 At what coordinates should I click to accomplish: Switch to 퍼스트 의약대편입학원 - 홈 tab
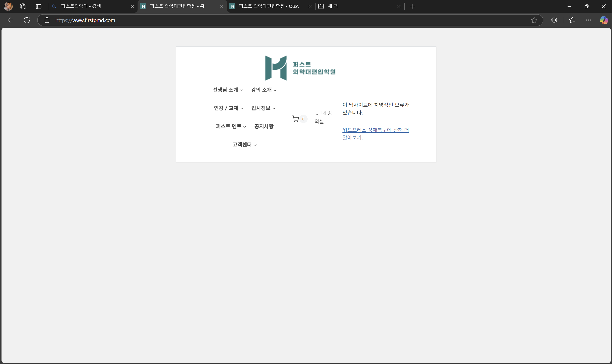tap(182, 6)
